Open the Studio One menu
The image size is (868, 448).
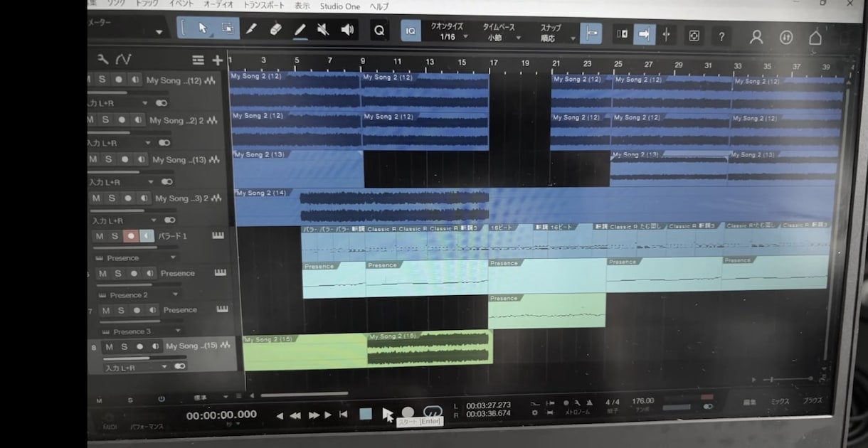(x=340, y=6)
